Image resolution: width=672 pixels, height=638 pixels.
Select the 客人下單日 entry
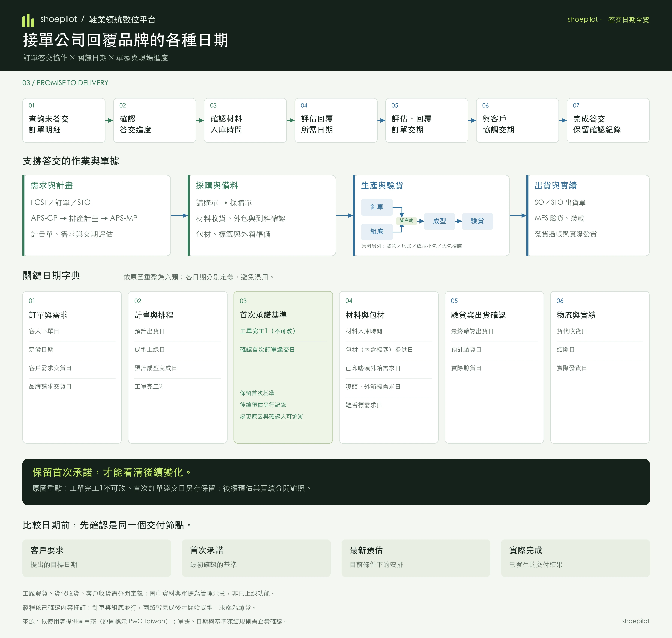44,331
